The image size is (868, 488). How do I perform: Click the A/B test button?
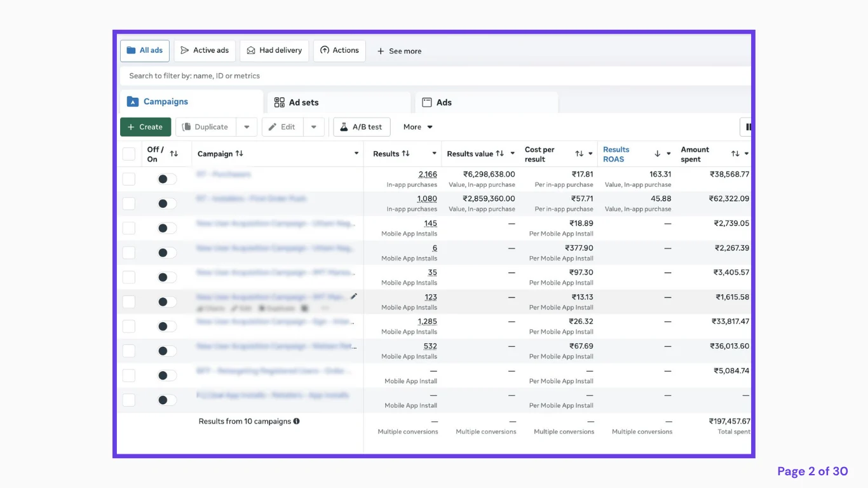coord(362,127)
